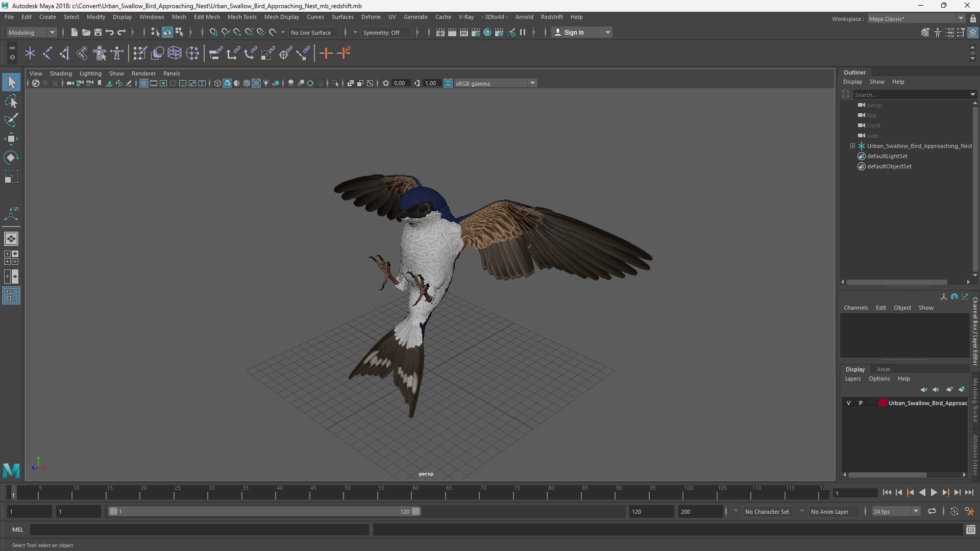Image resolution: width=980 pixels, height=551 pixels.
Task: Activate the Rotate tool
Action: [x=11, y=158]
